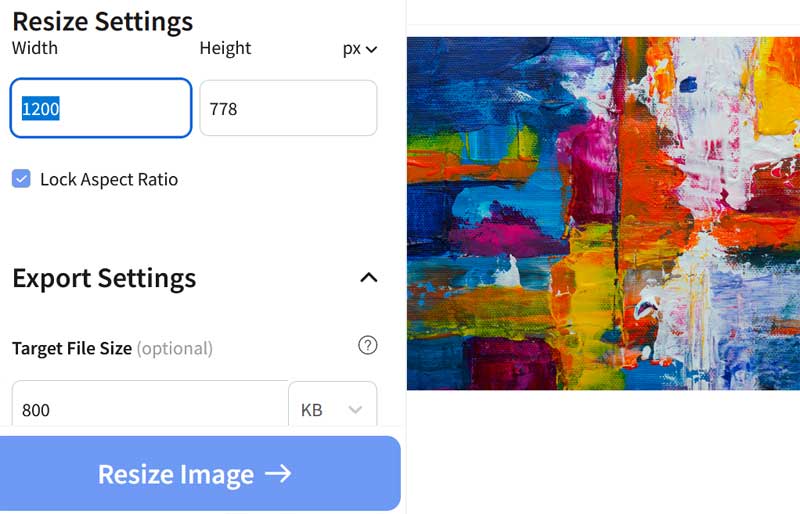Click the Width label
The width and height of the screenshot is (800, 514).
pyautogui.click(x=35, y=48)
